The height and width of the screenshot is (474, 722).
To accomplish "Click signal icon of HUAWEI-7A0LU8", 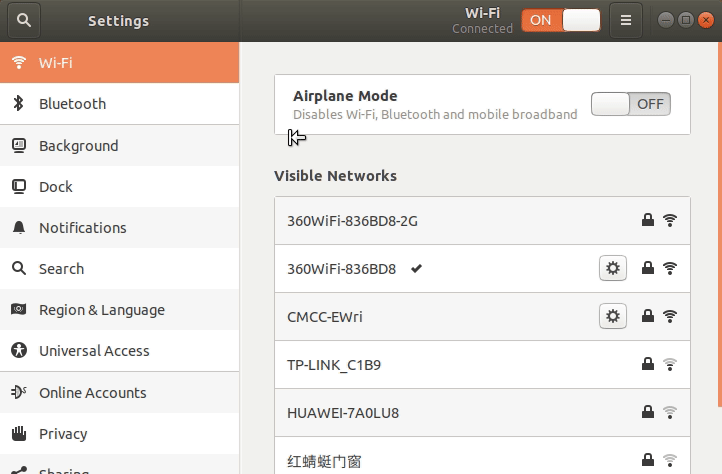I will tap(670, 412).
